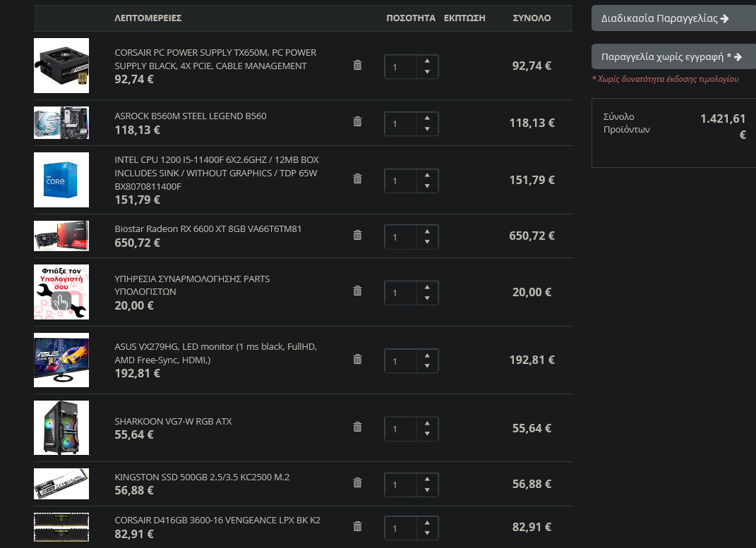Increase assembly service quantity

click(x=427, y=288)
